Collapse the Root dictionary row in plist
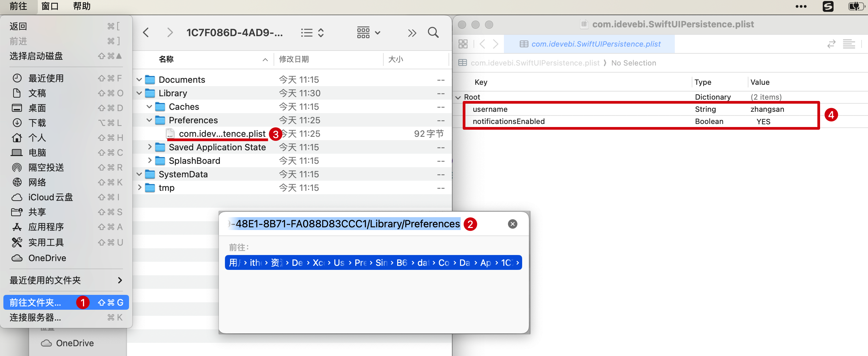Screen dimensions: 868x356 point(458,97)
